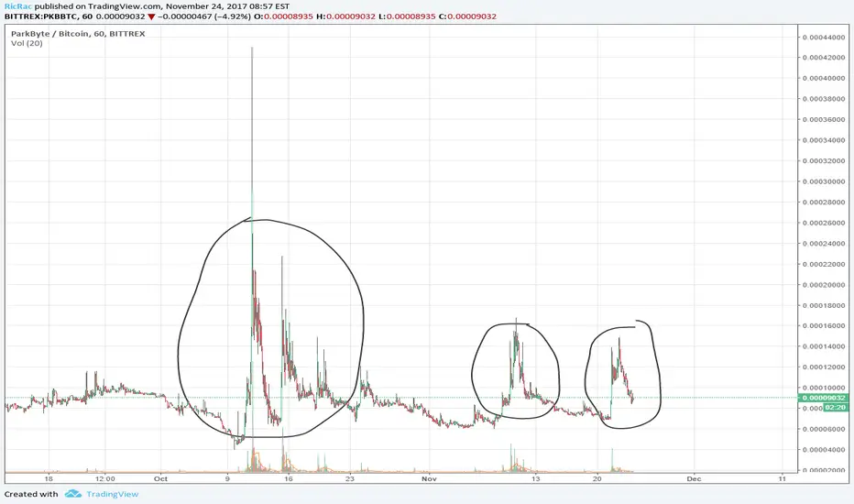Click the 13 date label on time axis
The height and width of the screenshot is (504, 854).
(x=536, y=479)
